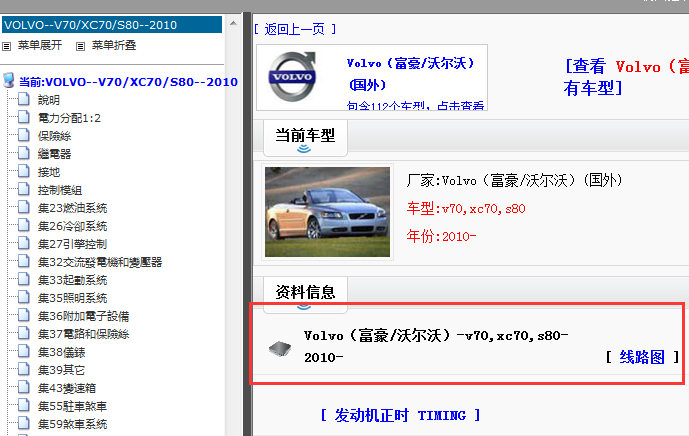Open 集33起動系統 in the tree
Screen dimensions: 689x436
73,280
